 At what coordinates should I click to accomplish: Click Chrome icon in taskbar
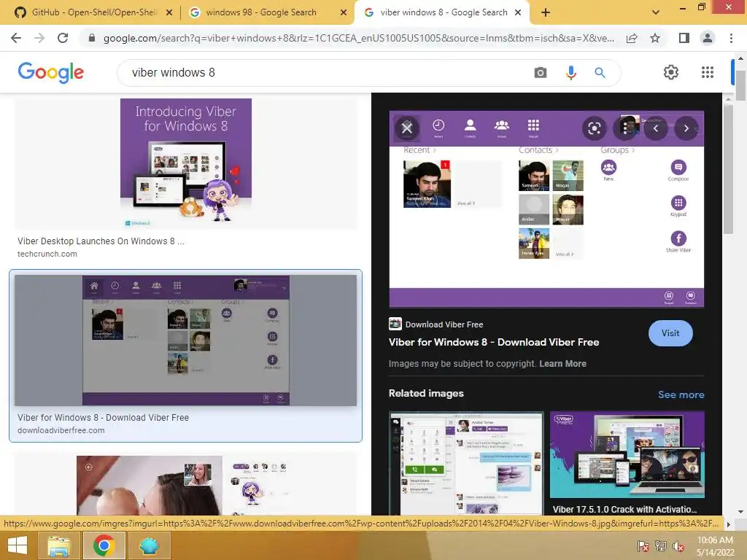click(x=104, y=545)
